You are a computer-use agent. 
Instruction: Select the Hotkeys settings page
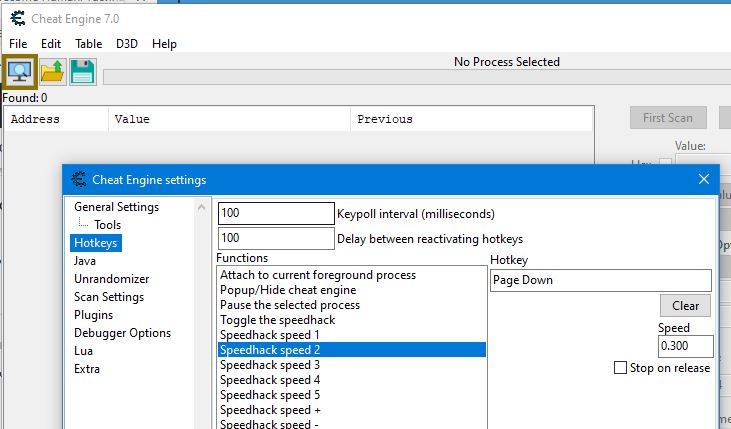point(96,243)
